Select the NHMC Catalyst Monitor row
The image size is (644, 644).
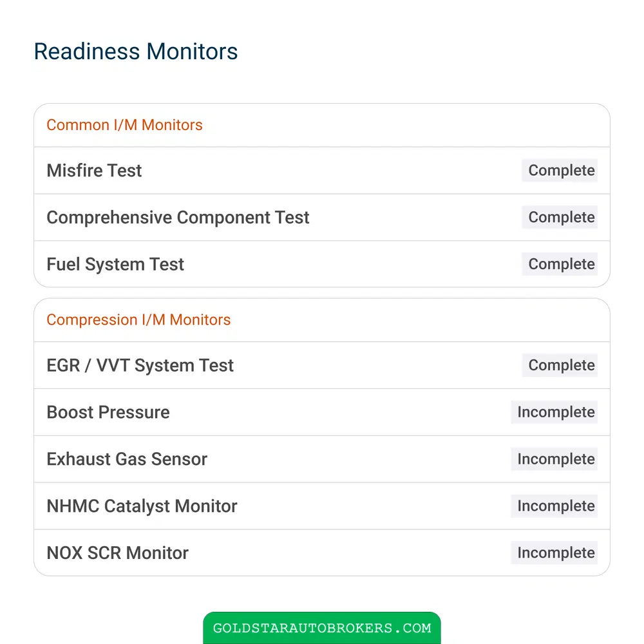322,506
